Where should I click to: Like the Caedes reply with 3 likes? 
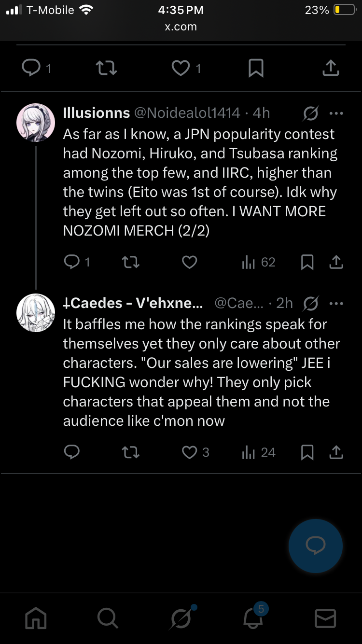[195, 452]
